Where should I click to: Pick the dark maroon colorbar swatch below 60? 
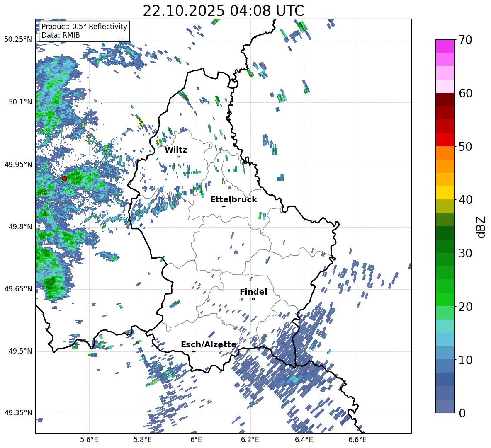(x=445, y=100)
